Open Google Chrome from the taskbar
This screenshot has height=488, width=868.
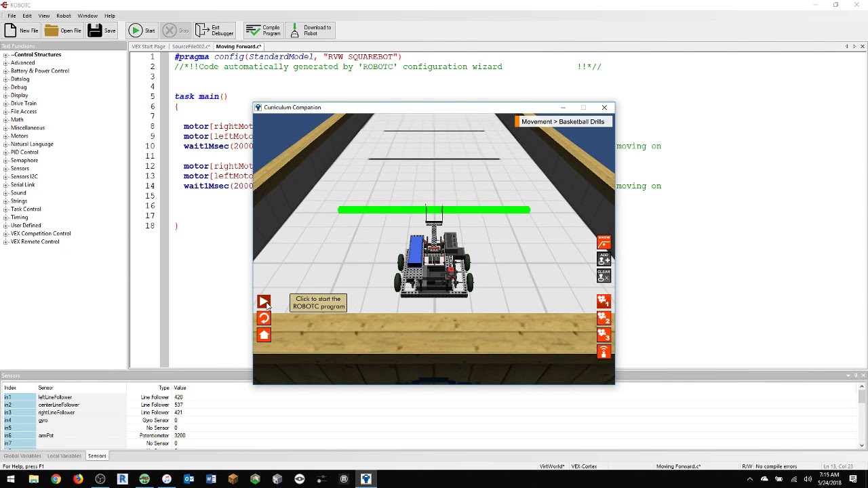click(x=56, y=479)
